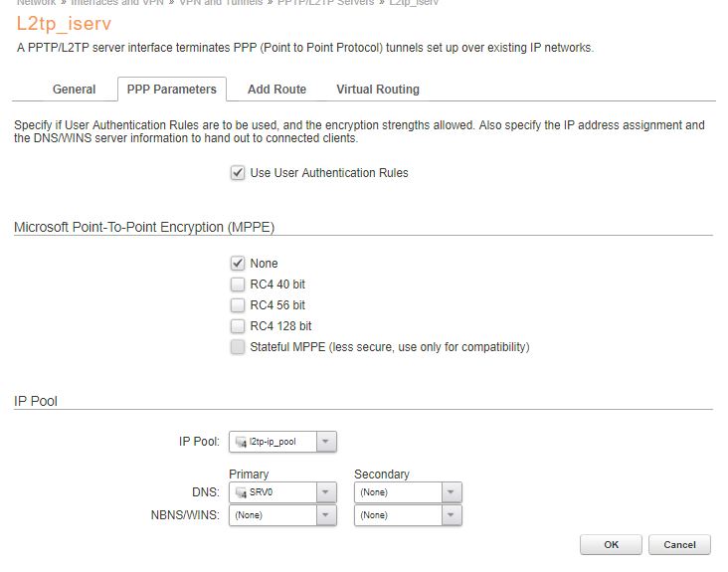Enable RC4 128 bit encryption
The height and width of the screenshot is (572, 728).
tap(238, 326)
